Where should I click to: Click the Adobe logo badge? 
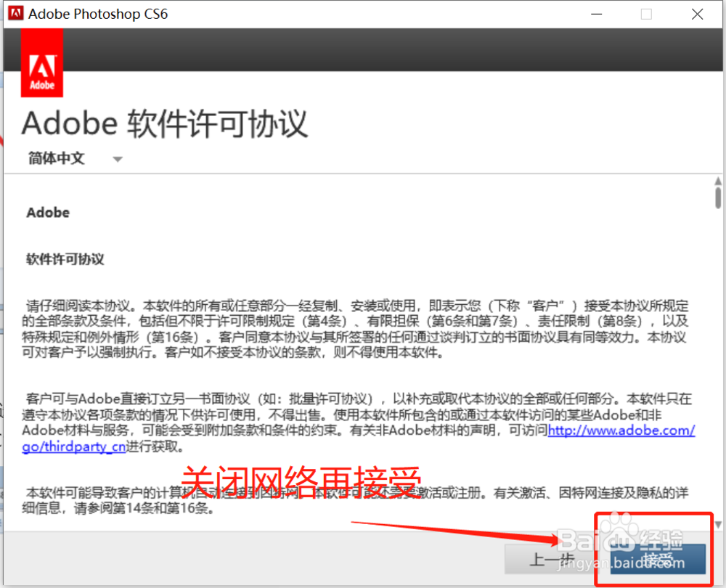(x=41, y=63)
